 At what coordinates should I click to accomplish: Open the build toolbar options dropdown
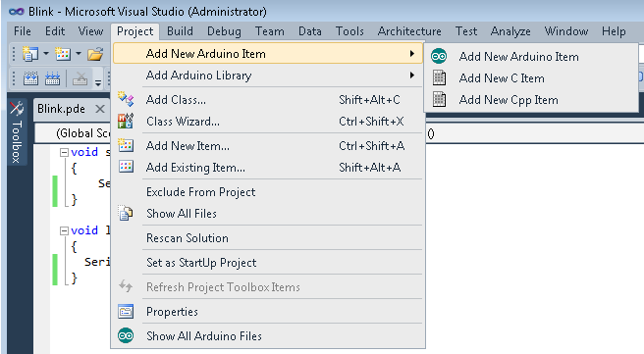point(98,82)
